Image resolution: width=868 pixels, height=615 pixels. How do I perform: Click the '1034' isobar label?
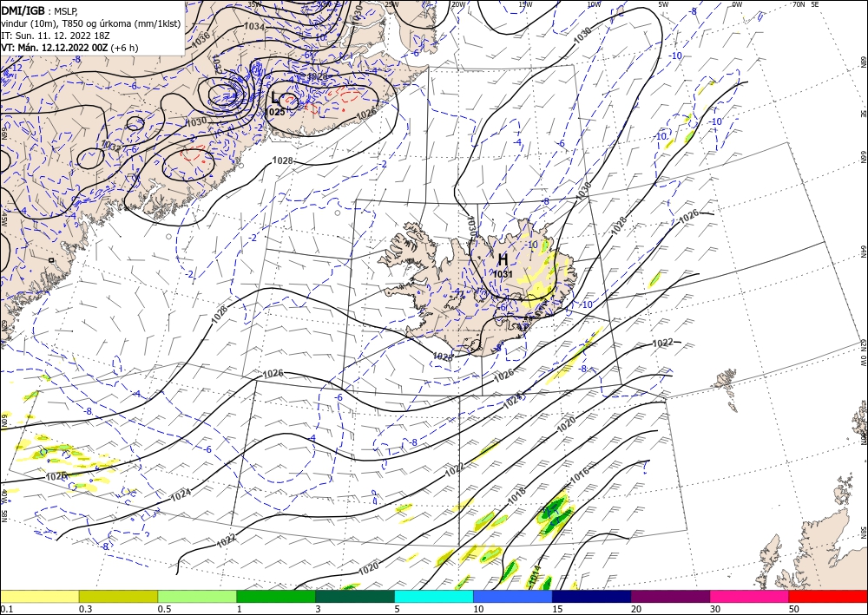tap(254, 26)
